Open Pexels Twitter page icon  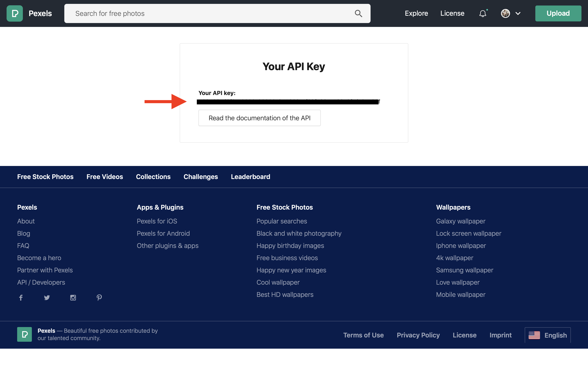[x=47, y=298]
